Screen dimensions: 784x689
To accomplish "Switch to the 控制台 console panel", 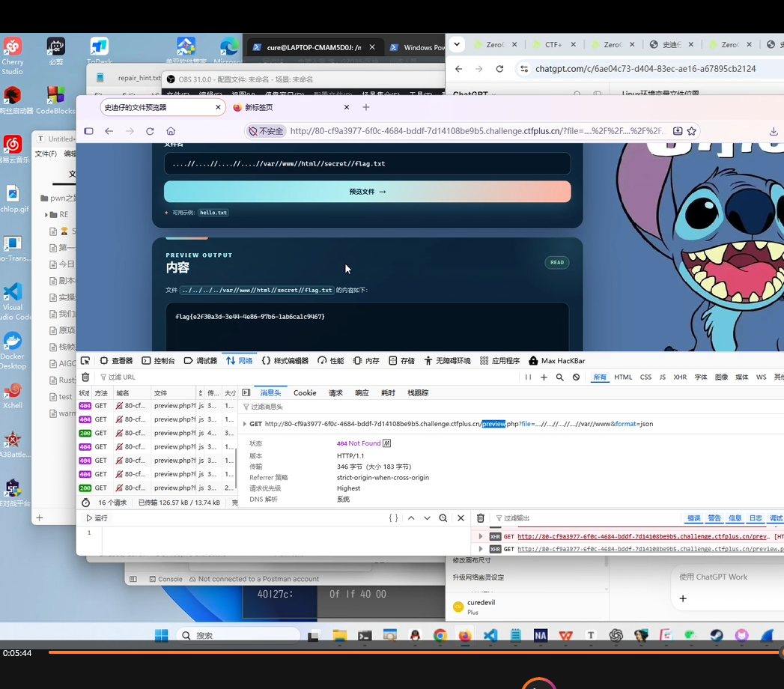I will click(159, 361).
